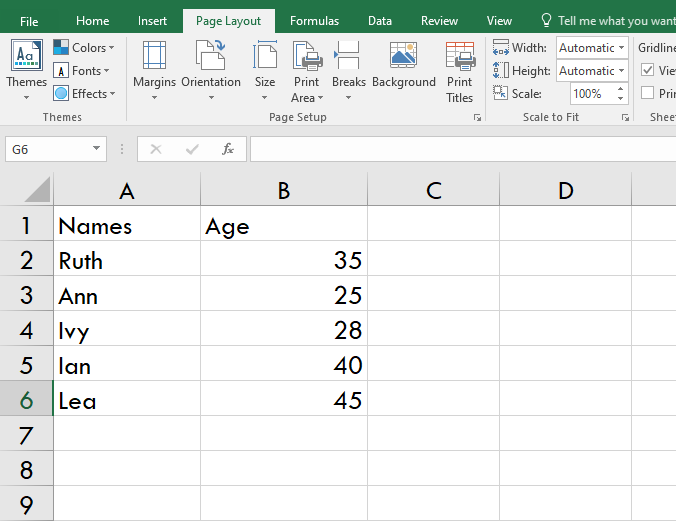Viewport: 676px width, 521px height.
Task: Click the Scale 100% field
Action: pos(593,94)
